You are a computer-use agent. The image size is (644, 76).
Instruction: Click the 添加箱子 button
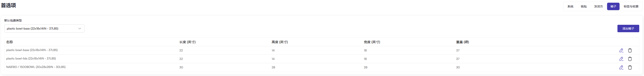coord(628,28)
